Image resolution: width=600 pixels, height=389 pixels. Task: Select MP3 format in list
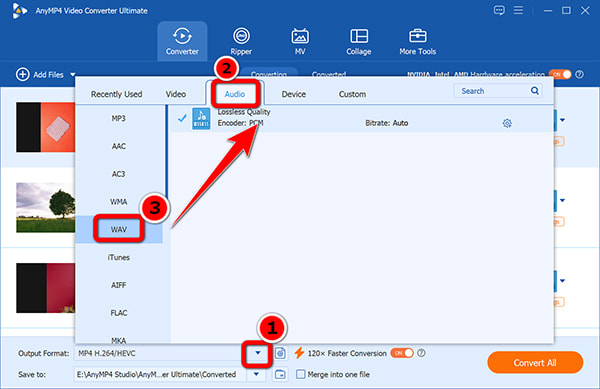click(119, 119)
